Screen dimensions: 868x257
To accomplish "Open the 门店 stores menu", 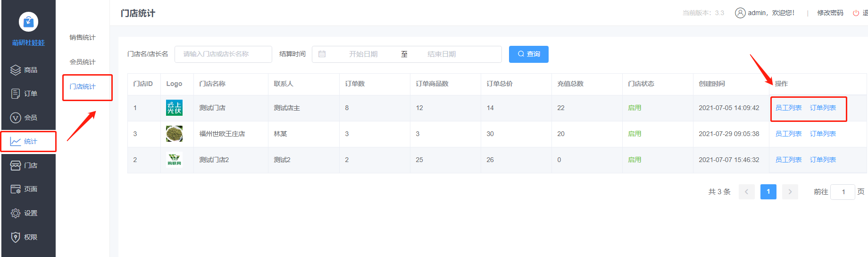I will pos(28,165).
